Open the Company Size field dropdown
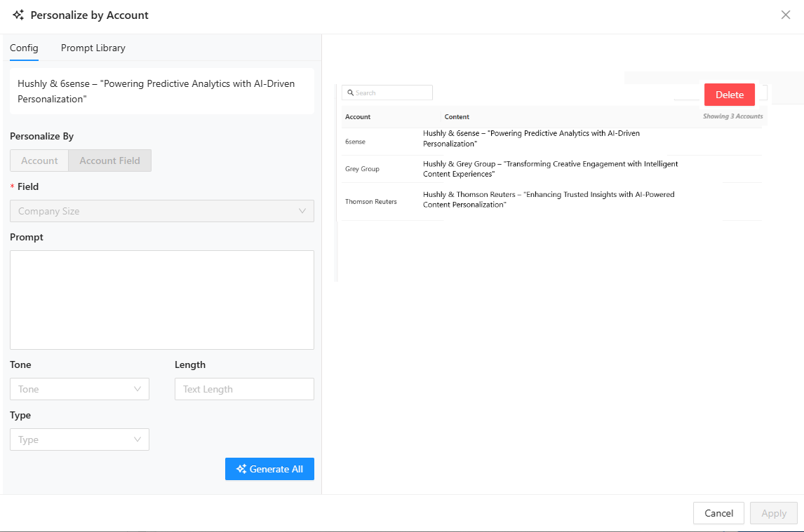This screenshot has width=804, height=532. click(x=162, y=211)
